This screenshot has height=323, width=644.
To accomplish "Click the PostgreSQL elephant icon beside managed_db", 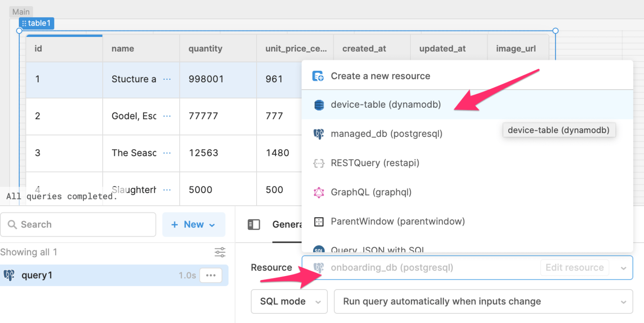I will pyautogui.click(x=319, y=134).
